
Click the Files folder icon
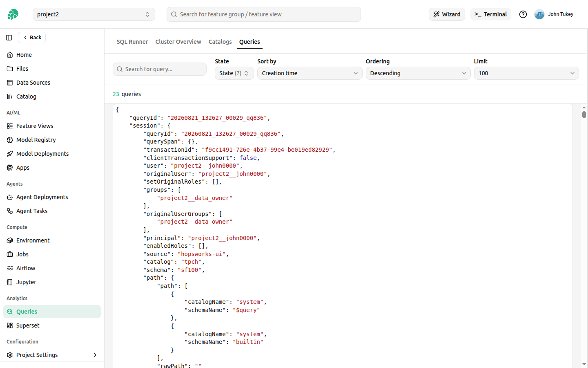(10, 69)
